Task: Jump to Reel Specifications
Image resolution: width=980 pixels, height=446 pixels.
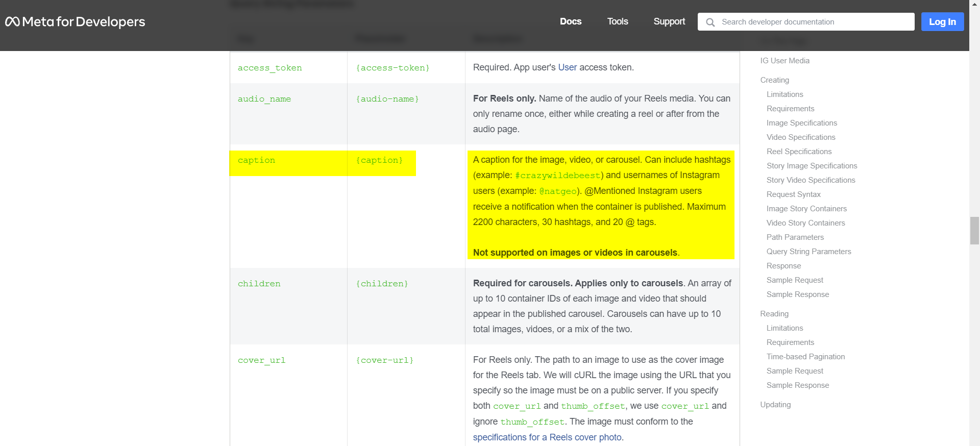Action: [799, 152]
